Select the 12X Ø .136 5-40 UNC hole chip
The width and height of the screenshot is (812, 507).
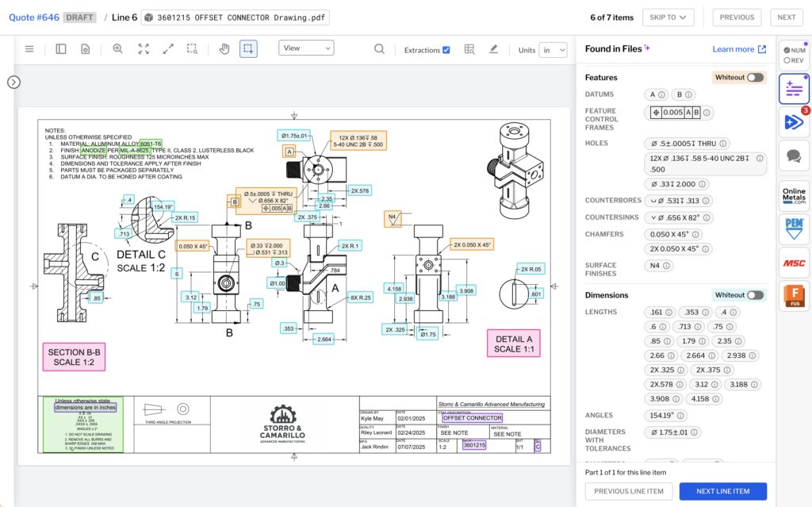tap(705, 163)
